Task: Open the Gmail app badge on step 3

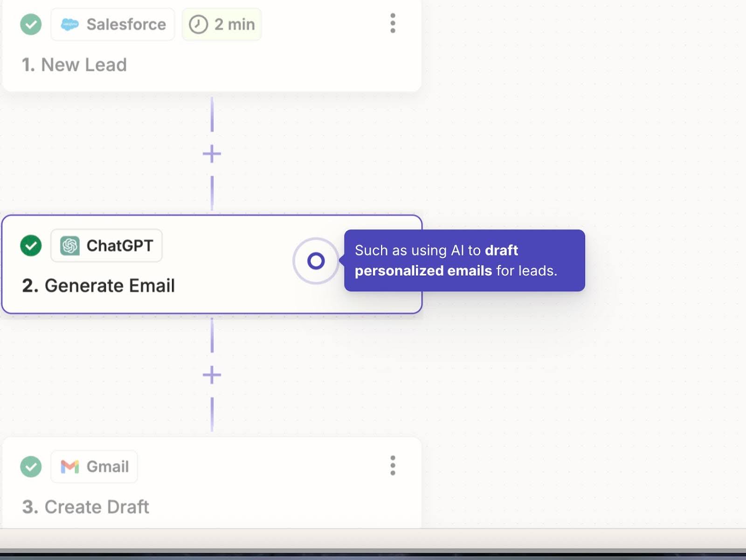Action: tap(94, 466)
